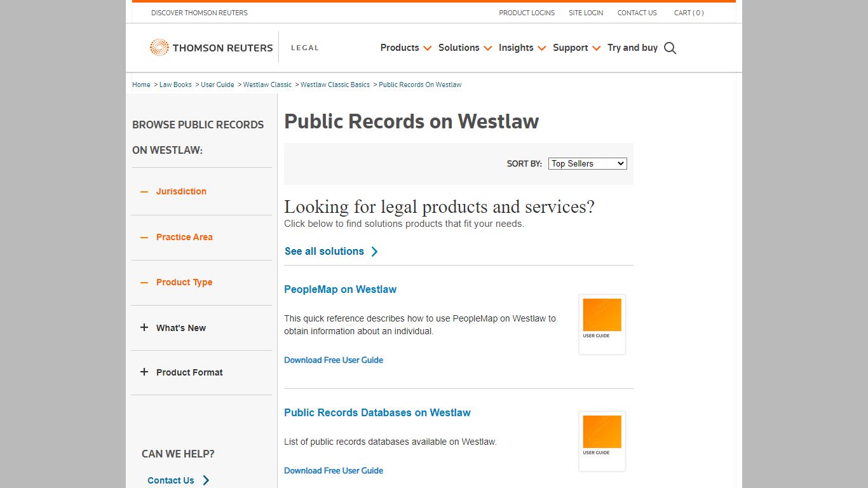Go to User Guide breadcrumb
The image size is (868, 488).
pos(217,85)
